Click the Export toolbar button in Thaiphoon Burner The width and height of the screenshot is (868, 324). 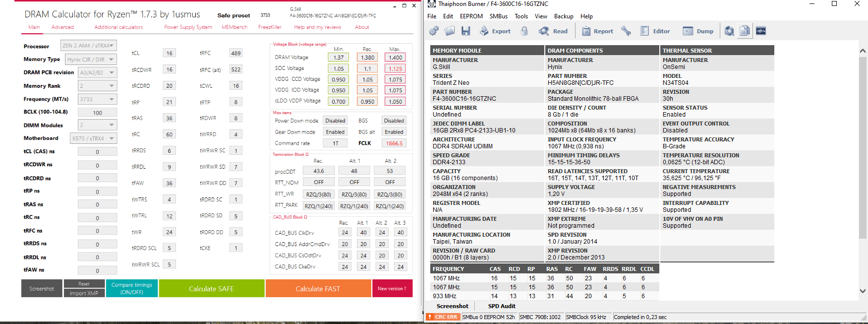tap(495, 31)
